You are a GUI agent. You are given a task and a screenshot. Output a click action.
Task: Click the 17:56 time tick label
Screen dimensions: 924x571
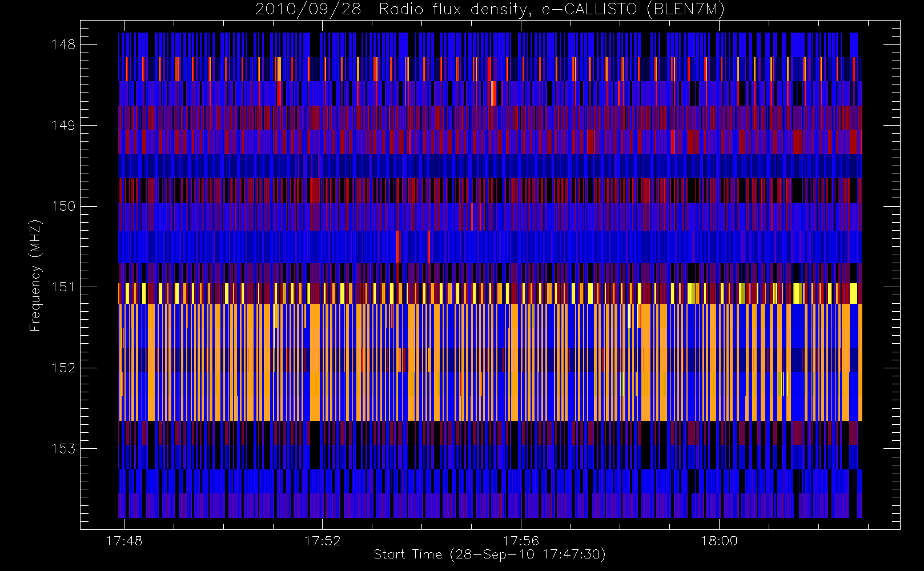521,541
